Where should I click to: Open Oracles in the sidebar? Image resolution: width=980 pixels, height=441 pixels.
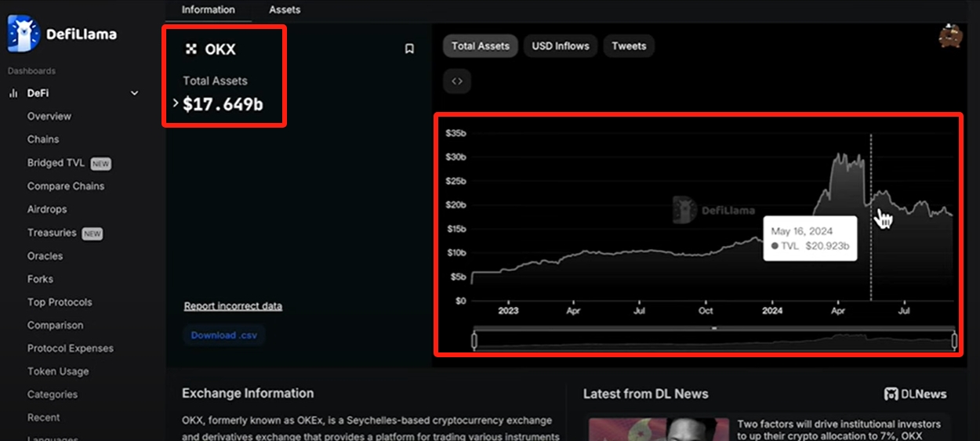(45, 256)
